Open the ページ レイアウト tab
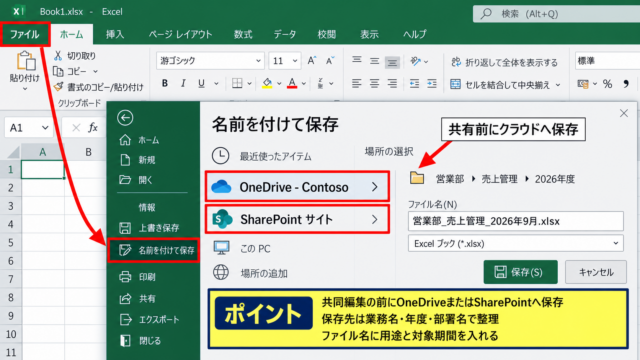640x360 pixels. [x=180, y=34]
